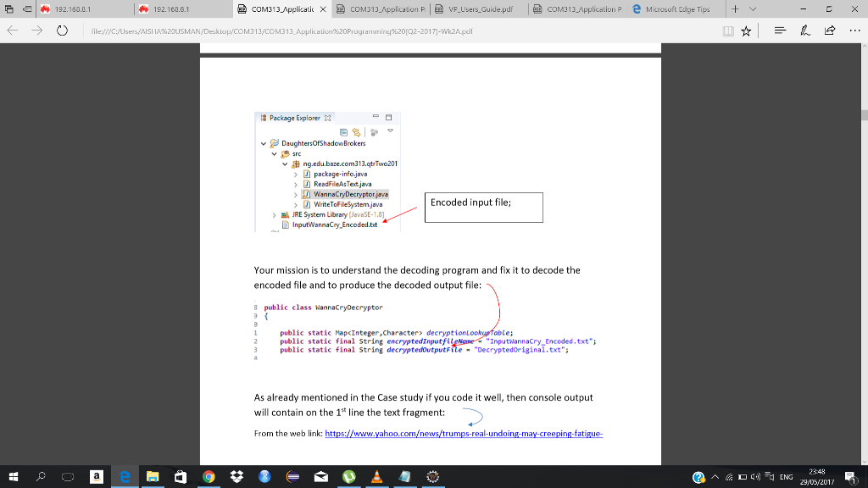
Task: Open the Share panel icon
Action: pos(829,30)
